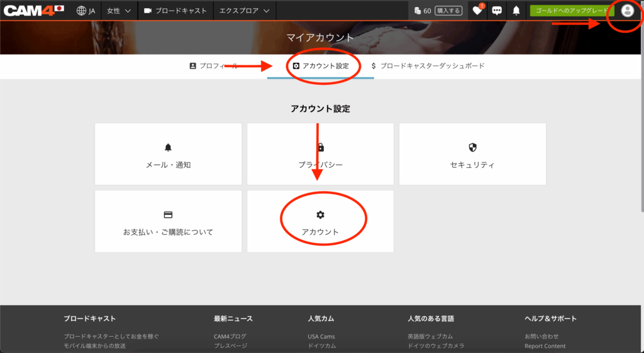The image size is (644, 353).
Task: Open the notifications bell in top bar
Action: point(516,11)
